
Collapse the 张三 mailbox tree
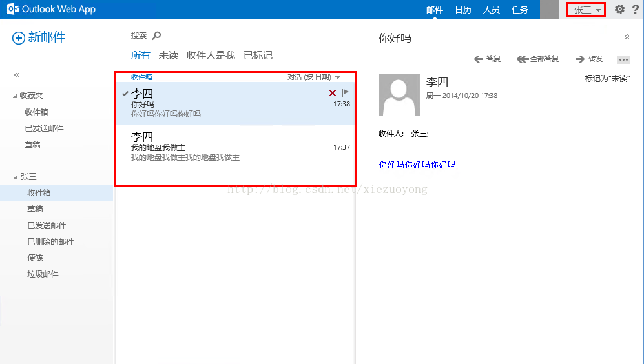point(16,177)
